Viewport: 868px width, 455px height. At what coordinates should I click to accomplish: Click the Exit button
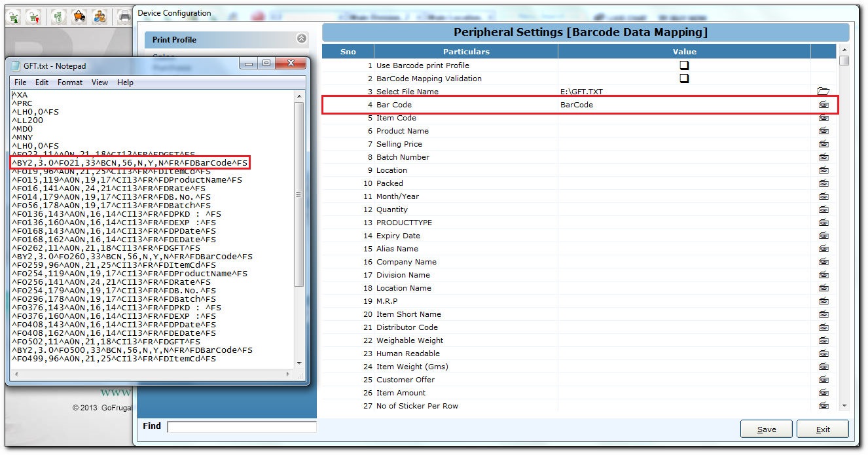point(823,429)
